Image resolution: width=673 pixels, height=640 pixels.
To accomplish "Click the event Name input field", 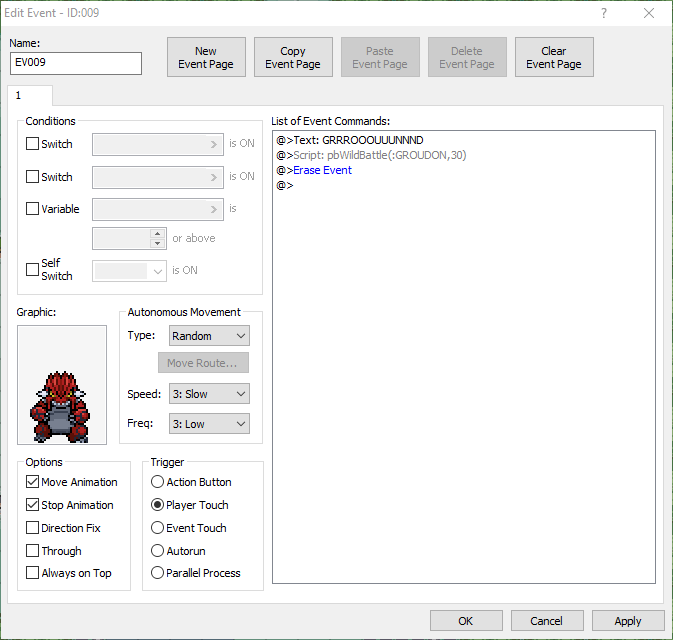I will point(75,63).
